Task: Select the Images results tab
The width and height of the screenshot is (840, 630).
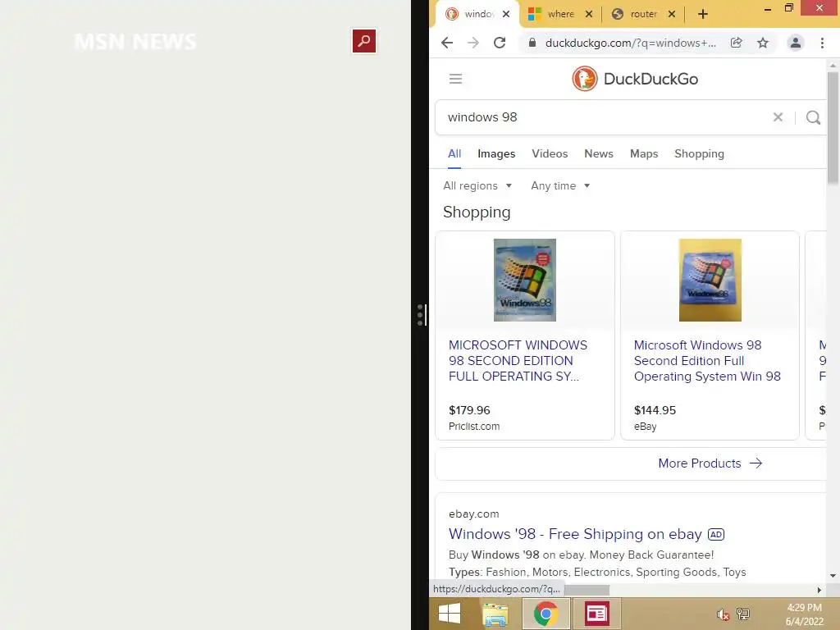Action: (x=496, y=154)
